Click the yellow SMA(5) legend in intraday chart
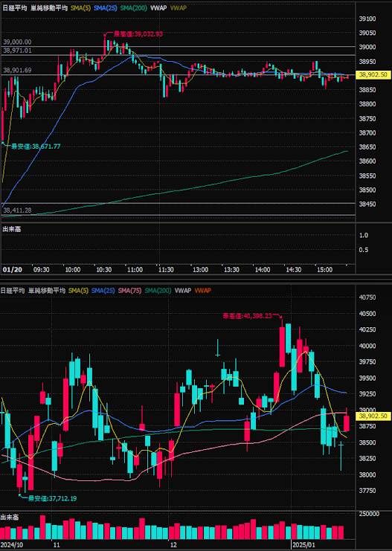Viewport: 392px width, 551px height. click(80, 7)
